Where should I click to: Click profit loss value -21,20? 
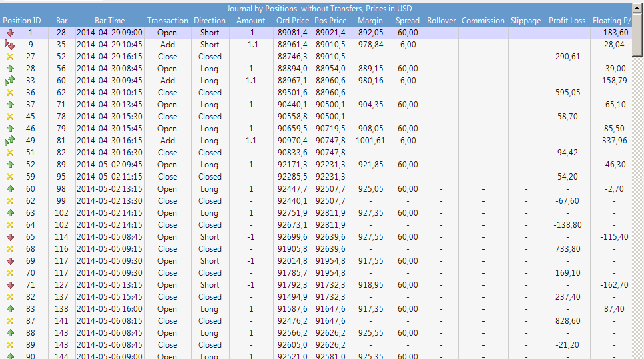point(568,345)
